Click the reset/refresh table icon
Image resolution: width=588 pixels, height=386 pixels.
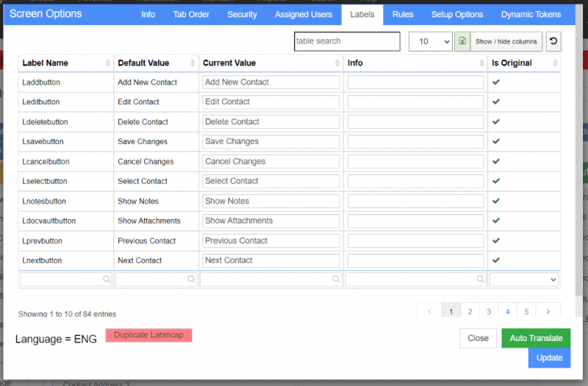point(553,42)
